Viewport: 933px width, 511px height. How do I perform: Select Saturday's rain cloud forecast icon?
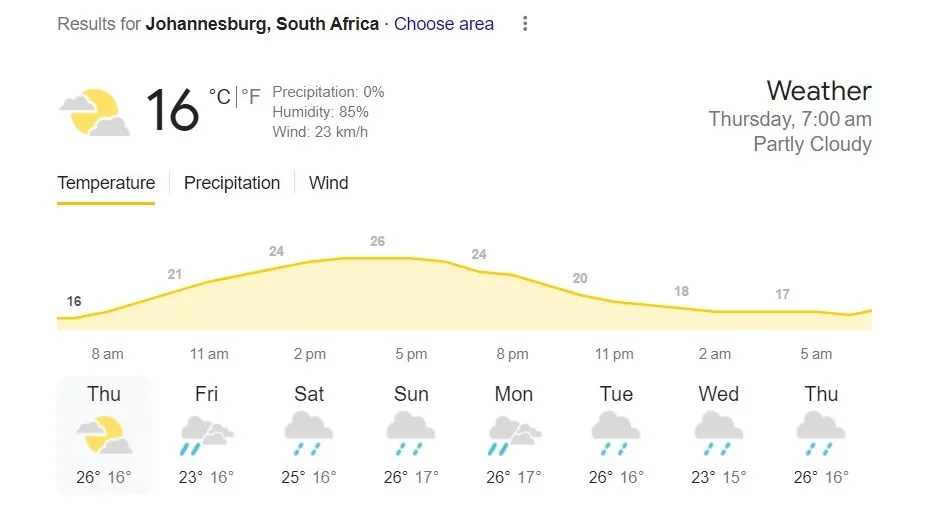pos(309,435)
